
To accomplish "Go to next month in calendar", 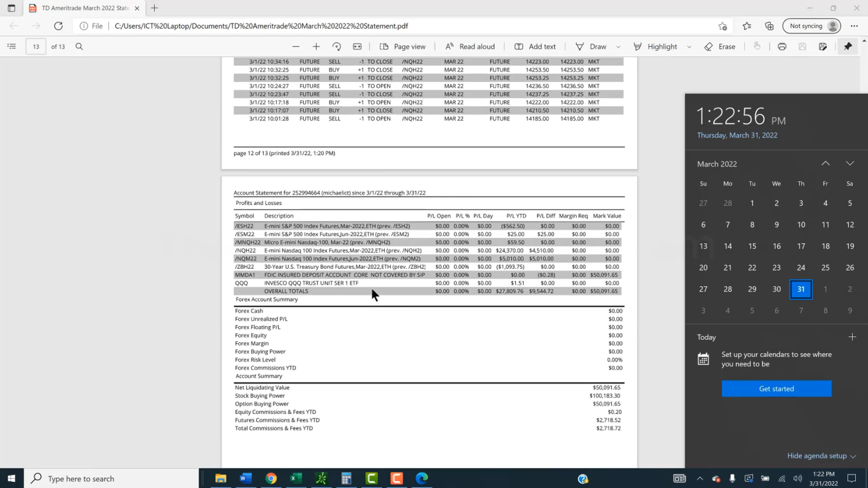I will (850, 164).
